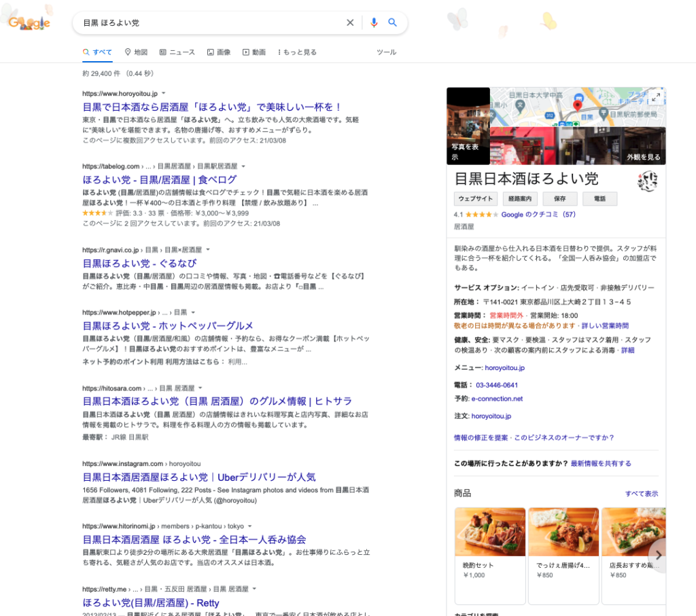This screenshot has width=696, height=616.
Task: Open the tabelog.com result options arrow
Action: click(243, 166)
